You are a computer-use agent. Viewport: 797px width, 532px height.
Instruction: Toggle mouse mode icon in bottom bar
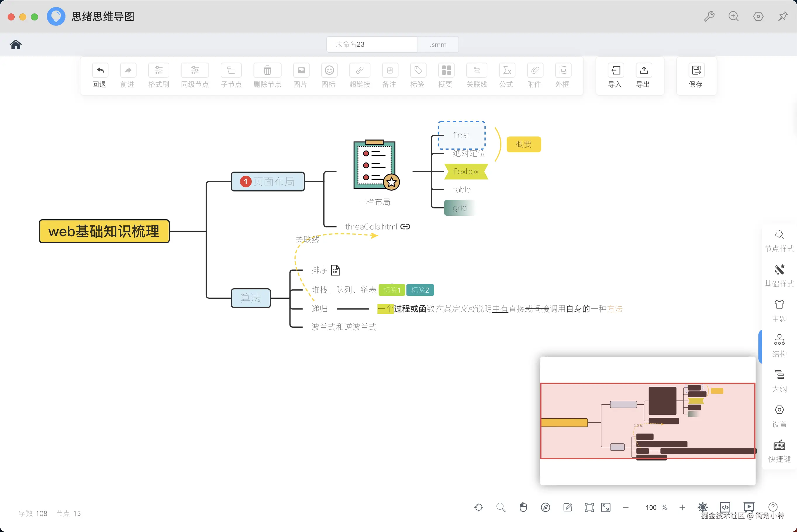point(523,507)
